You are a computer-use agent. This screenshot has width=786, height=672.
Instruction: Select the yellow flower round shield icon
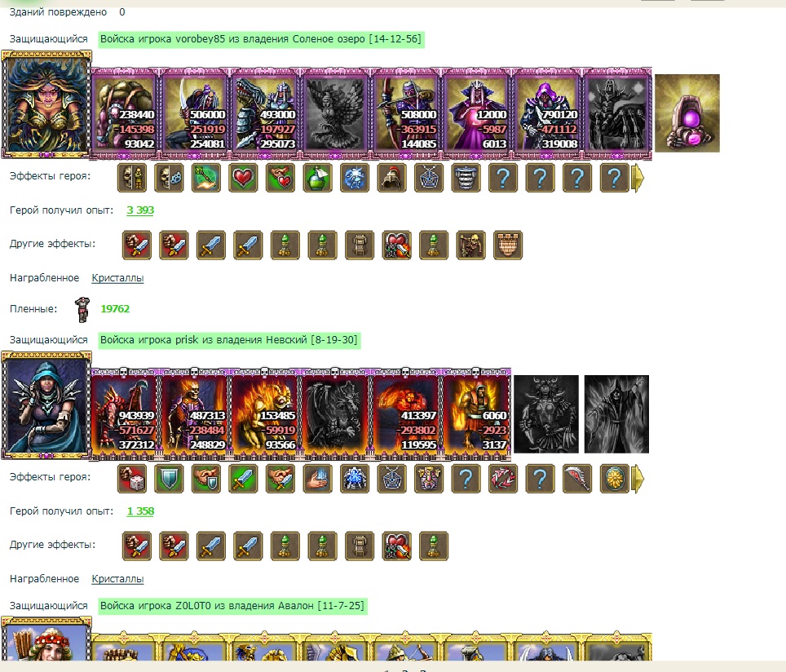point(614,479)
